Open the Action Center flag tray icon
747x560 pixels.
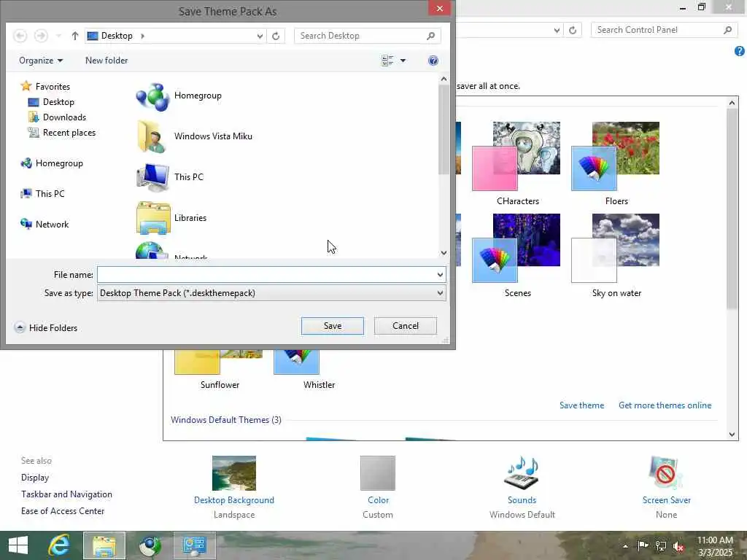click(643, 546)
